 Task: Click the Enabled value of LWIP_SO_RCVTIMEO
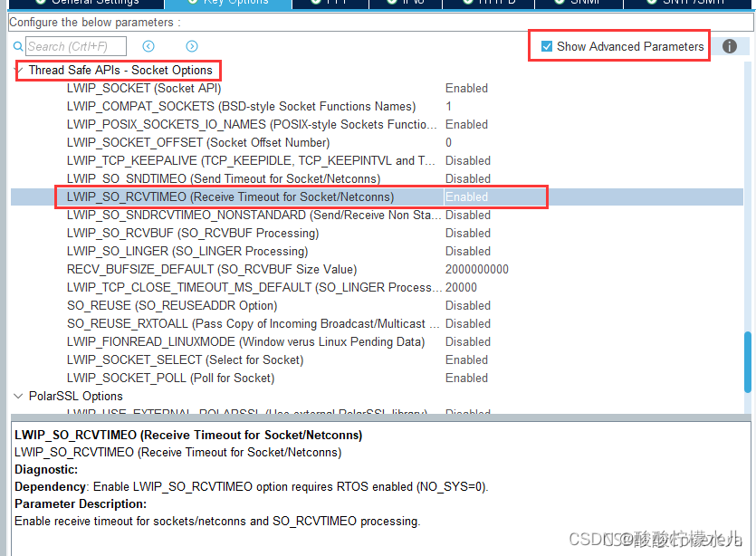466,197
